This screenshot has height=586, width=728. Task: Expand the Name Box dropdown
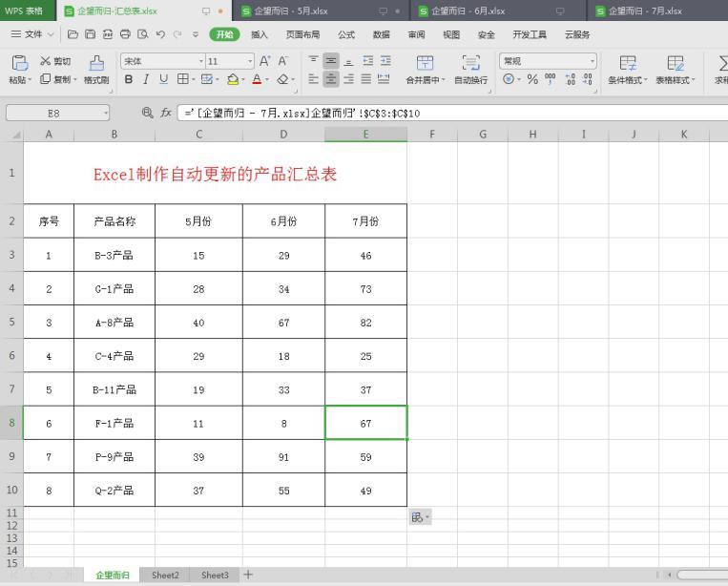point(105,114)
